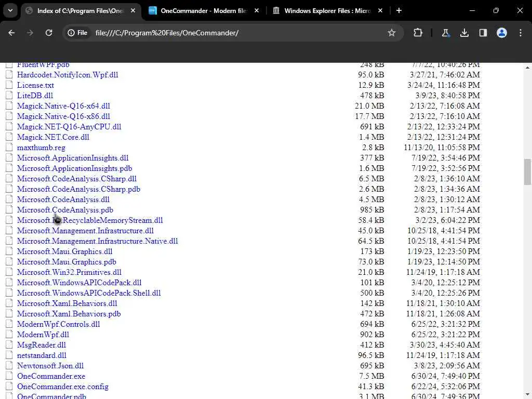The height and width of the screenshot is (399, 532).
Task: Open Newtonsoft.Json.dll link
Action: coord(50,366)
